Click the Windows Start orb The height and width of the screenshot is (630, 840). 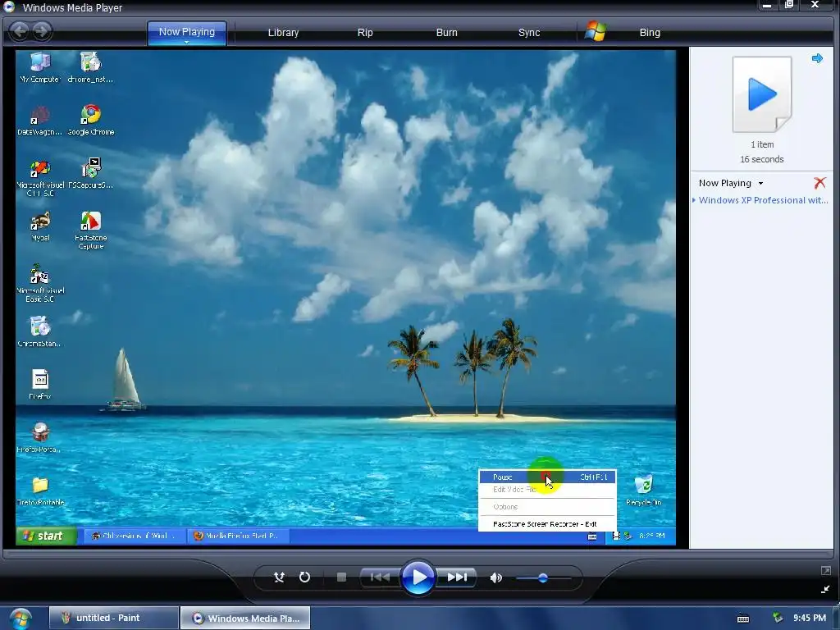coord(20,619)
